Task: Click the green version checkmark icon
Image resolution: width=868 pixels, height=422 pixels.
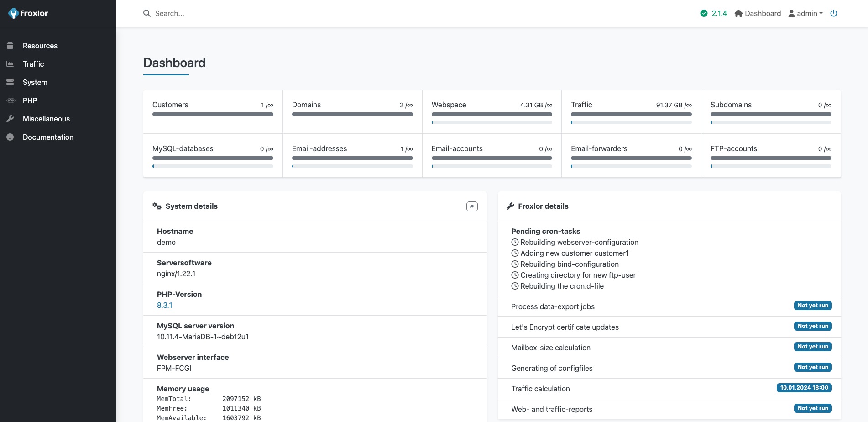Action: coord(703,13)
